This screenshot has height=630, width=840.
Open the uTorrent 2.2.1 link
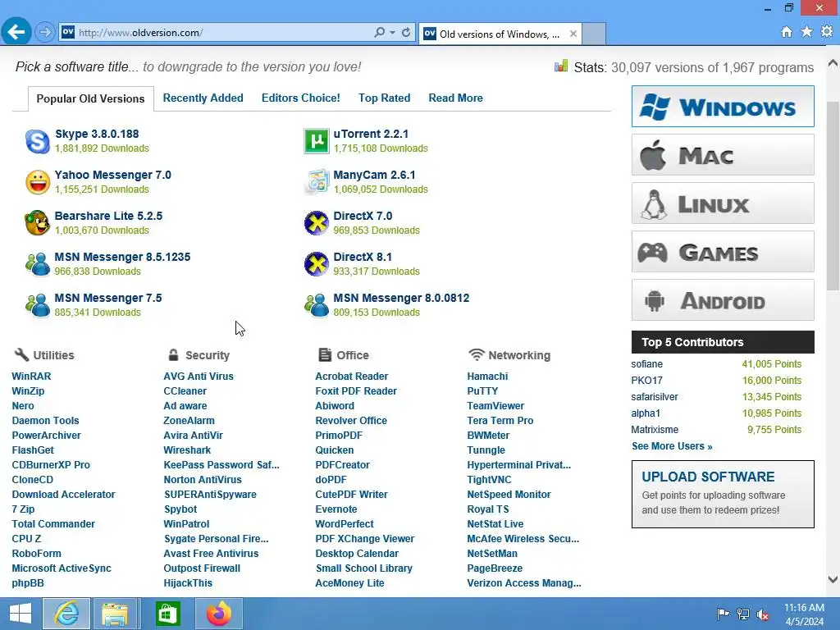371,134
